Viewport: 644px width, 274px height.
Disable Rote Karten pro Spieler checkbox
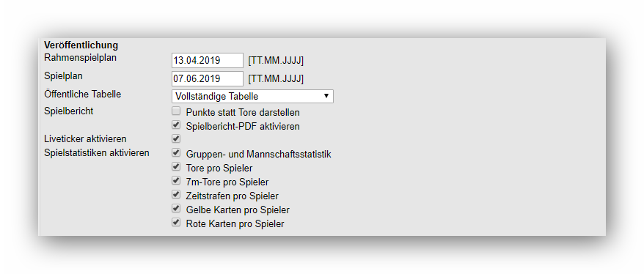point(176,222)
